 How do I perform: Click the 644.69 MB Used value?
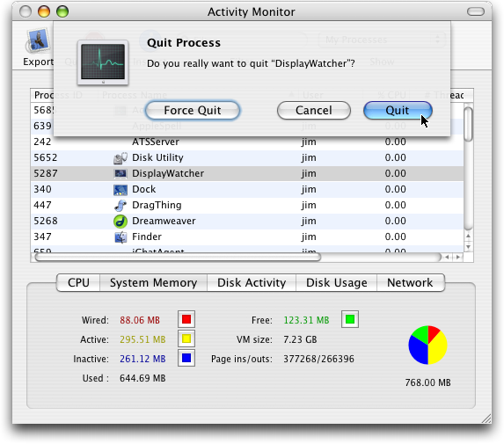coord(142,378)
